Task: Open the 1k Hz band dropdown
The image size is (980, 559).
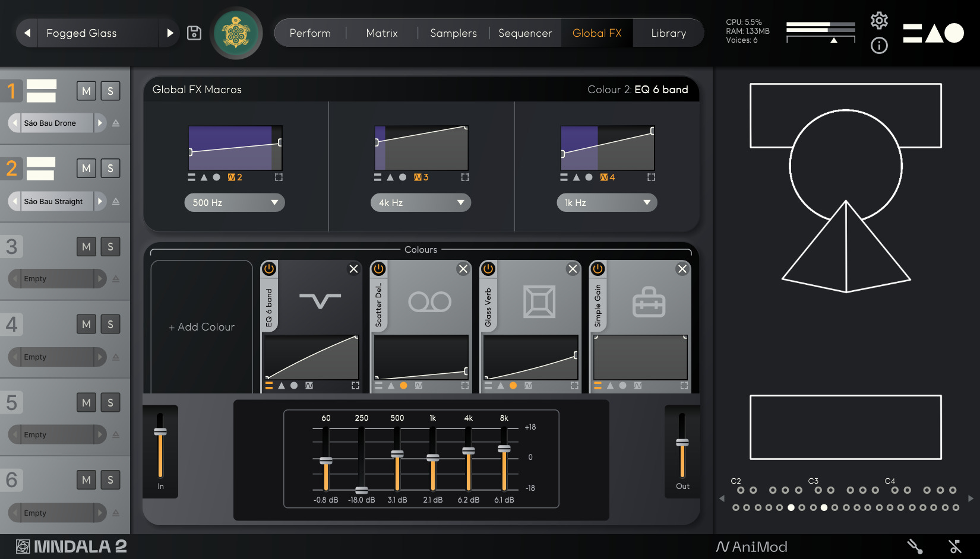Action: [607, 202]
